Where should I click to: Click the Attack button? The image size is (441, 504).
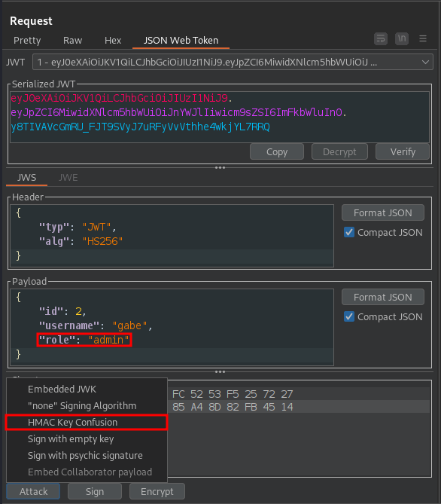tap(33, 491)
